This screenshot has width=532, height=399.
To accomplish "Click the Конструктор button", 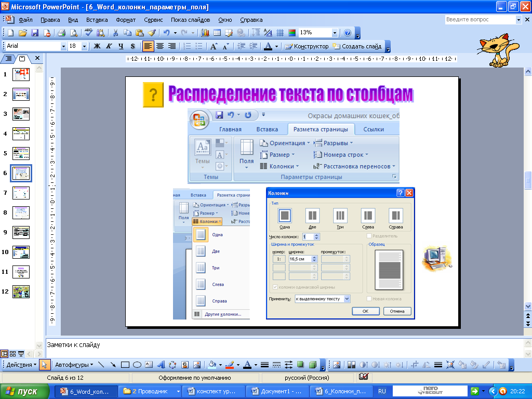I will click(307, 46).
